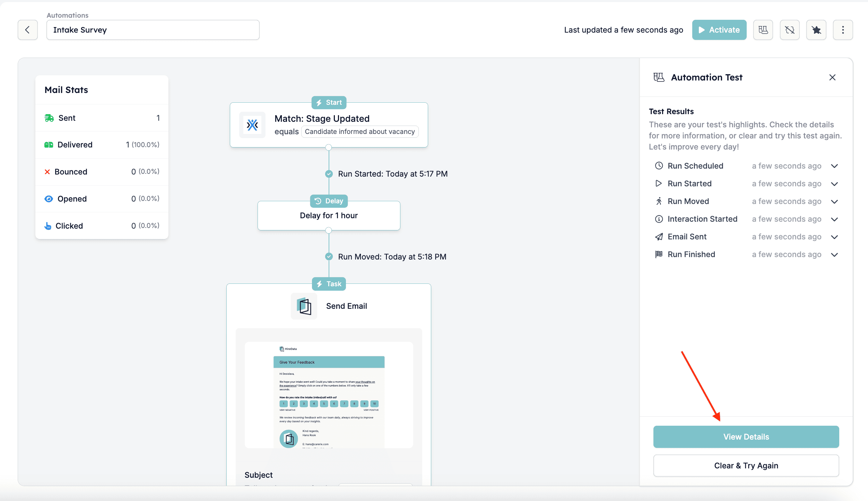Click the Delay label badge
Image resolution: width=868 pixels, height=501 pixels.
click(329, 201)
